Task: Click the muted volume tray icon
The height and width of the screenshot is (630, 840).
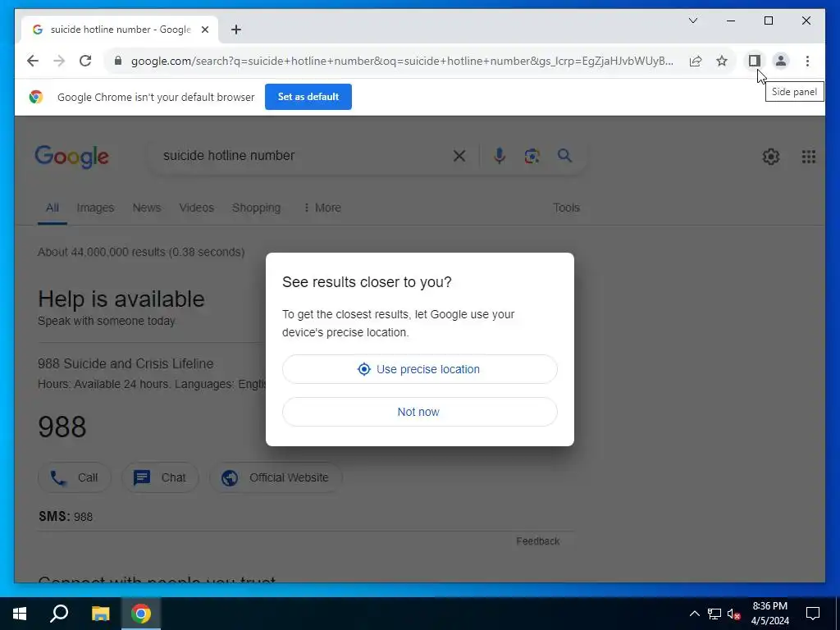Action: click(733, 614)
